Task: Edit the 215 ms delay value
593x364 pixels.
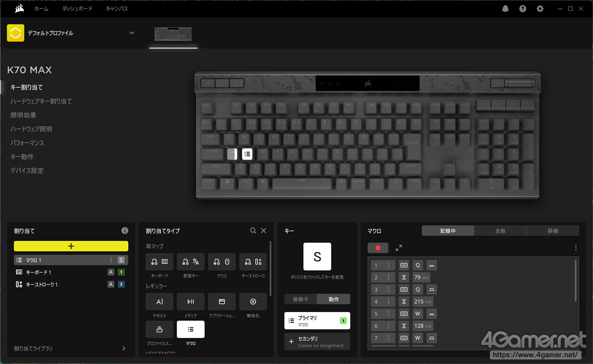Action: [x=423, y=302]
